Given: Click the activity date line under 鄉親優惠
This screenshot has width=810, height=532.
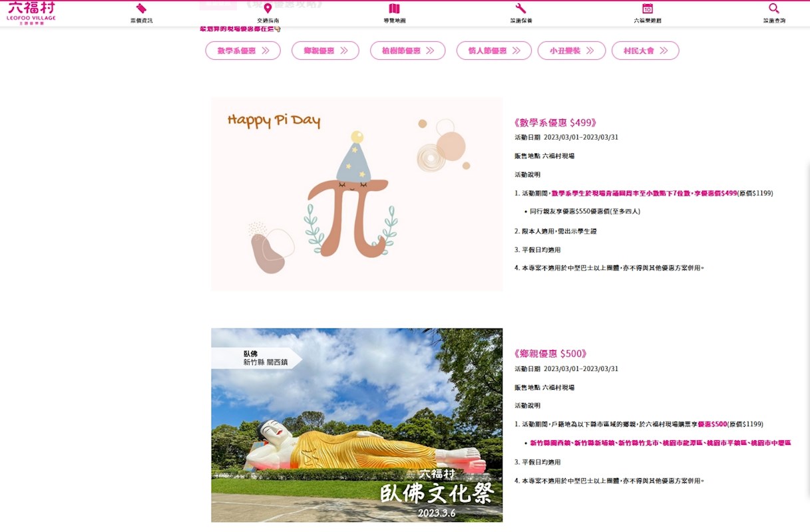Looking at the screenshot, I should point(566,369).
